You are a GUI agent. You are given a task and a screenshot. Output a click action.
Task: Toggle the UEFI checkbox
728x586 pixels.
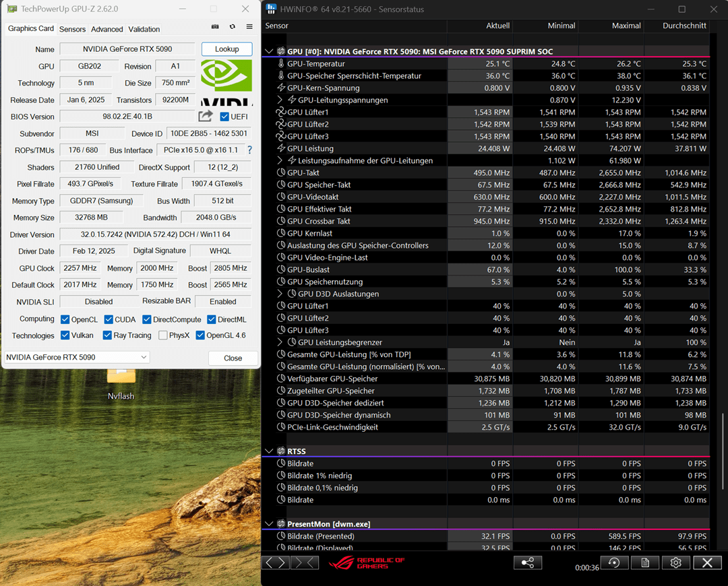224,117
